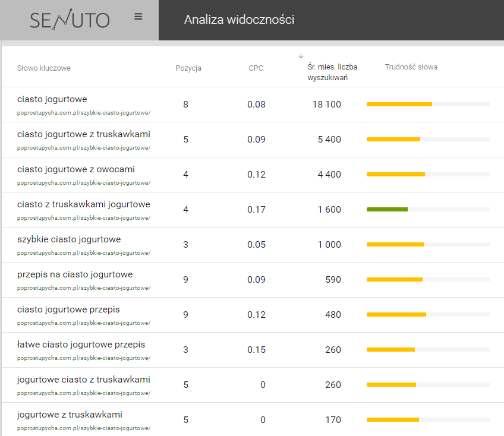Sort by Śr. mies. liczba wyszukiwań header
The height and width of the screenshot is (436, 504).
[x=332, y=72]
